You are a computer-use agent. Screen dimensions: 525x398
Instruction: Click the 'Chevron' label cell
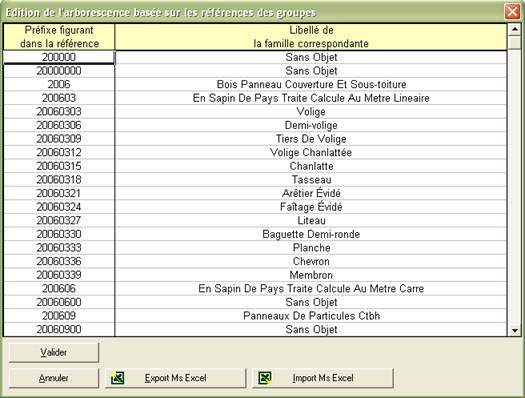click(311, 261)
